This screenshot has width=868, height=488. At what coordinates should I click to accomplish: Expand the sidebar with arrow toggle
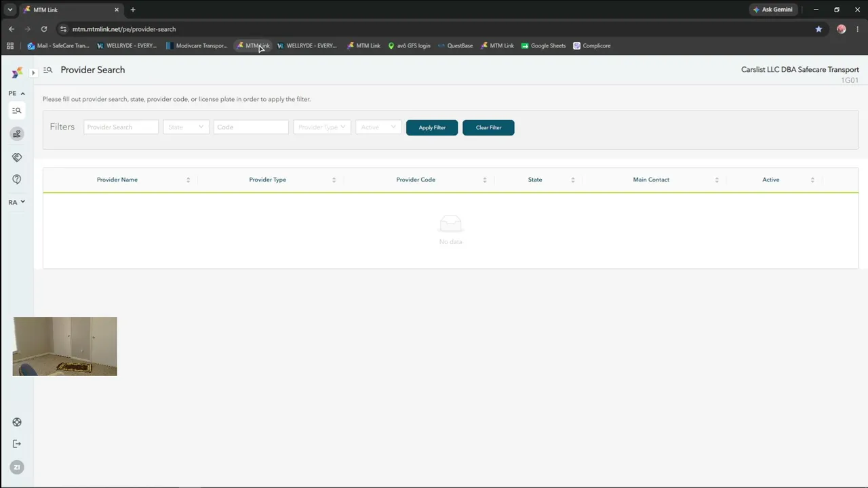coord(33,73)
